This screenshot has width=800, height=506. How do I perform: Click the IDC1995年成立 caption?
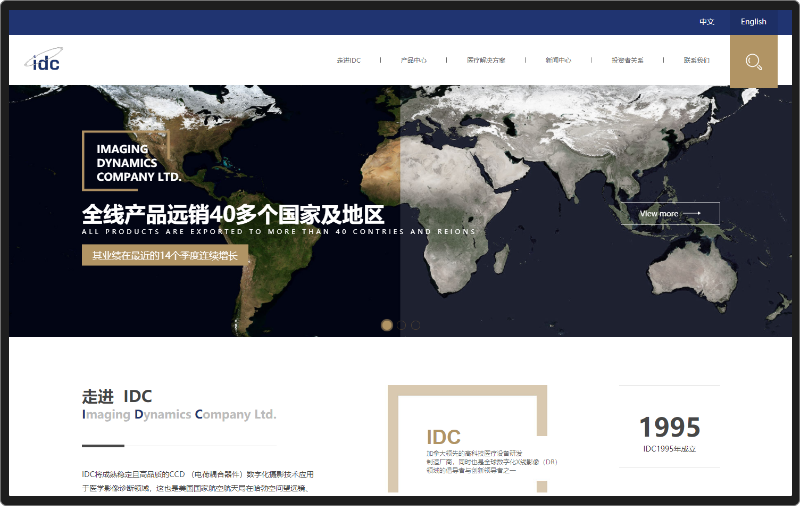tap(669, 449)
